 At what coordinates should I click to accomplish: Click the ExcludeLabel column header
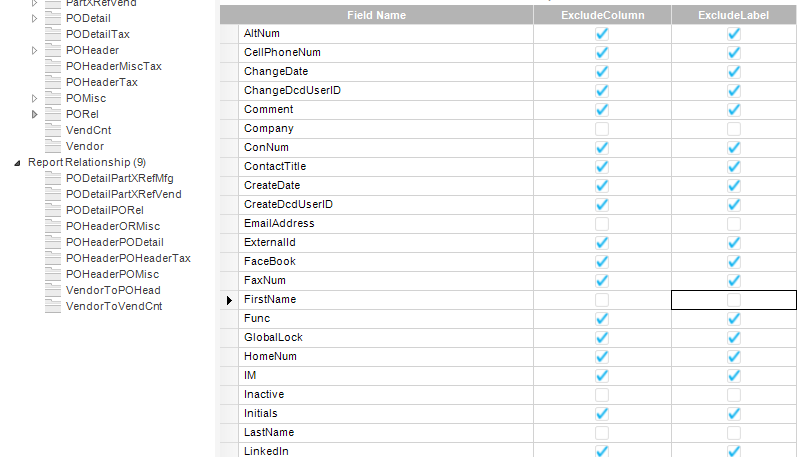[x=734, y=15]
